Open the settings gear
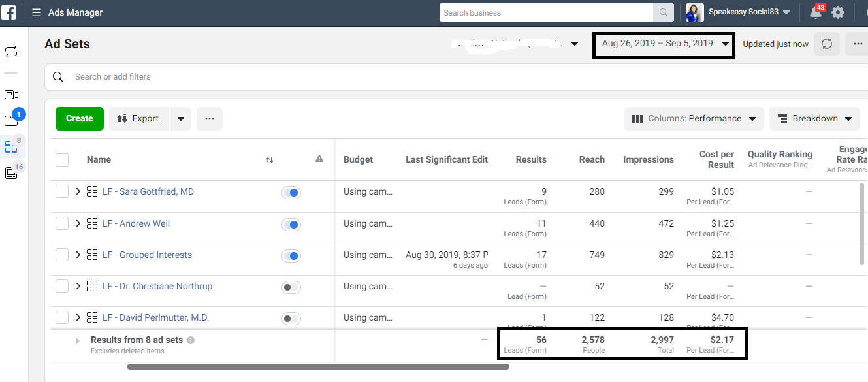868x382 pixels. click(x=838, y=12)
